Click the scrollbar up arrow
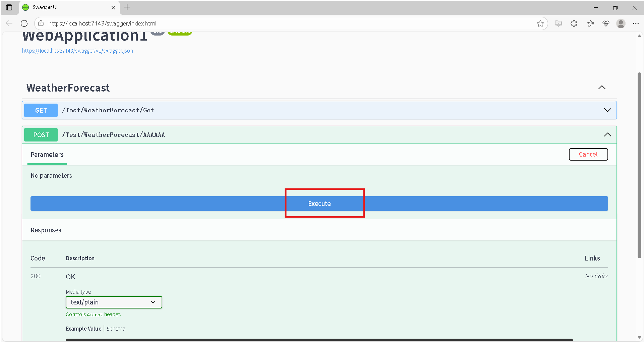The height and width of the screenshot is (342, 644). (639, 36)
